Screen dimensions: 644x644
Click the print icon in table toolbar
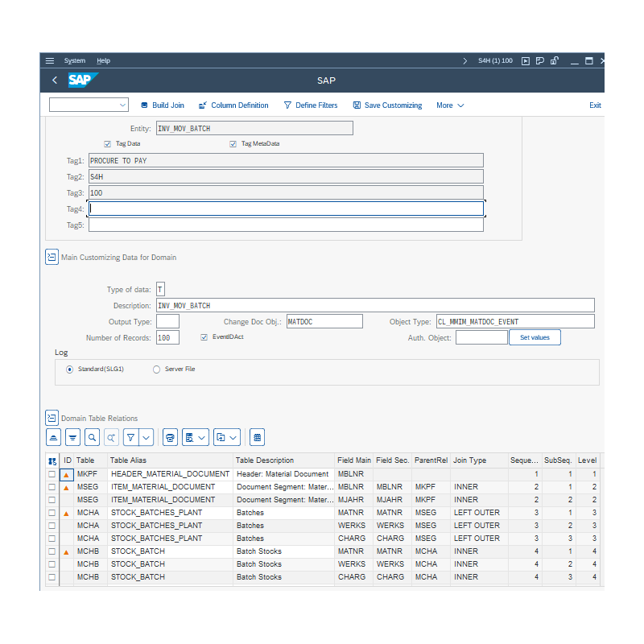click(170, 437)
